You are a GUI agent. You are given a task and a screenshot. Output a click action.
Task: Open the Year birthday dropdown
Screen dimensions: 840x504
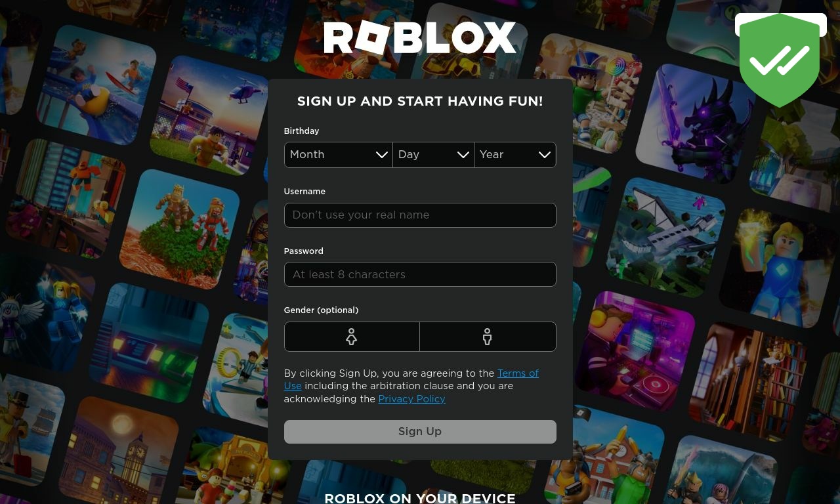click(515, 155)
